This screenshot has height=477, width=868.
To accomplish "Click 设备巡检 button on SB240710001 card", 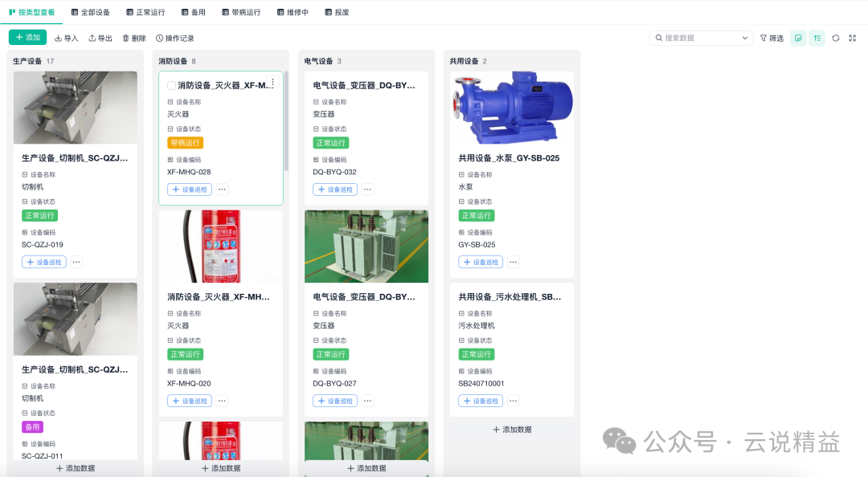I will (x=481, y=401).
